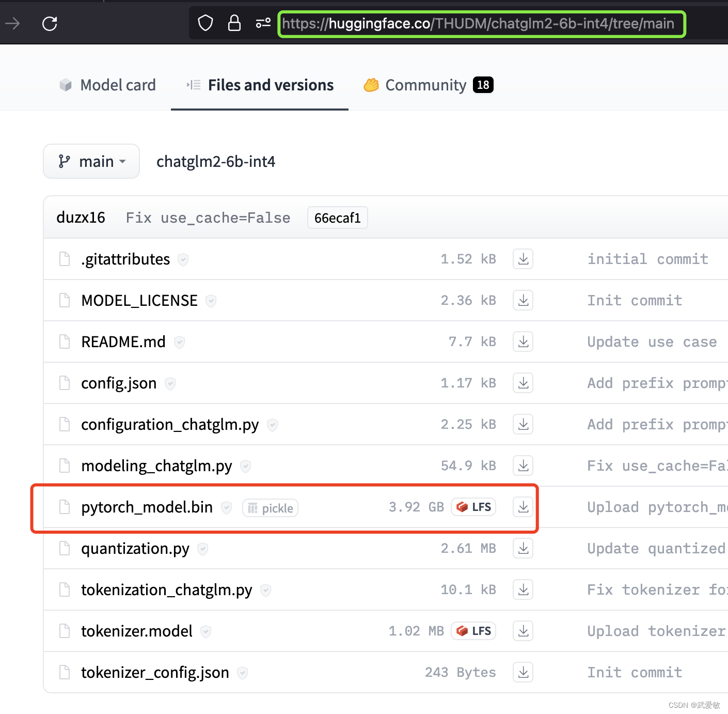Open the 66ecaf1 commit

(337, 218)
